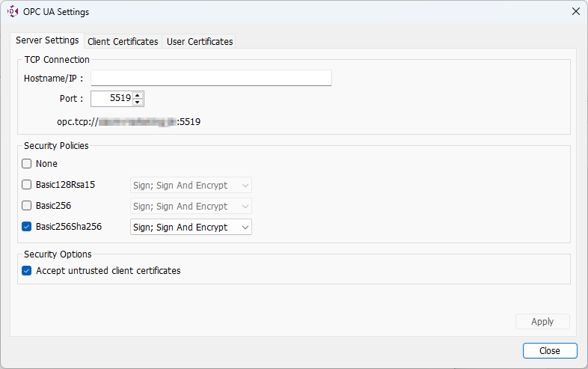Switch to the Client Certificates tab
The width and height of the screenshot is (588, 369).
pyautogui.click(x=123, y=42)
